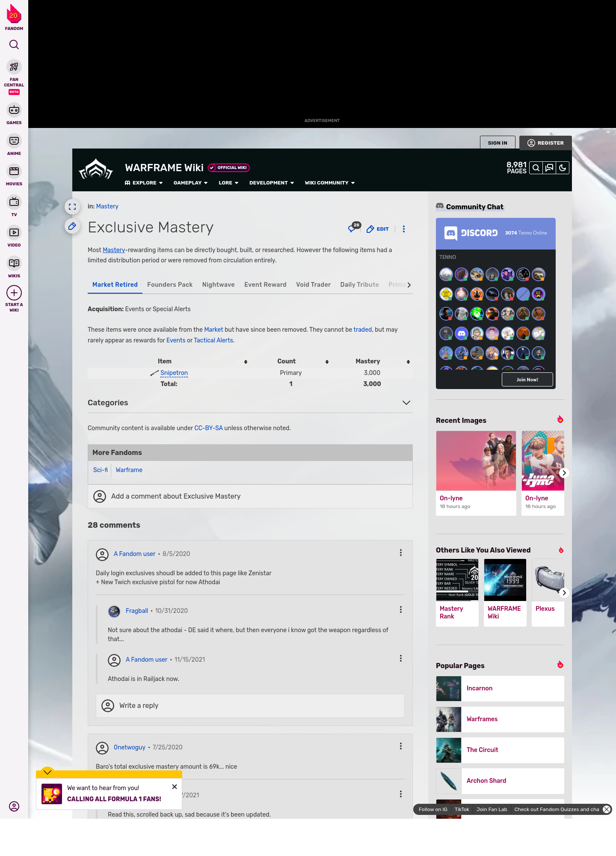
Task: Open Fan Central beta
Action: click(x=14, y=77)
